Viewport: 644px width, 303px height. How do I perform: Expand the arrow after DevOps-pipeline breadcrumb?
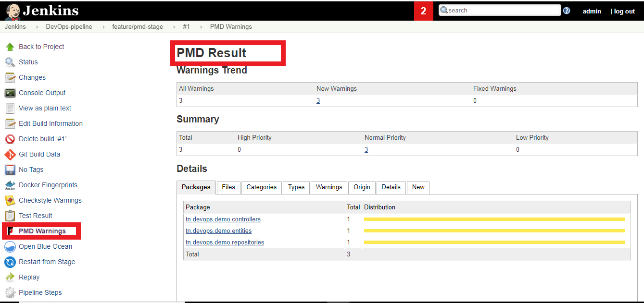click(103, 27)
